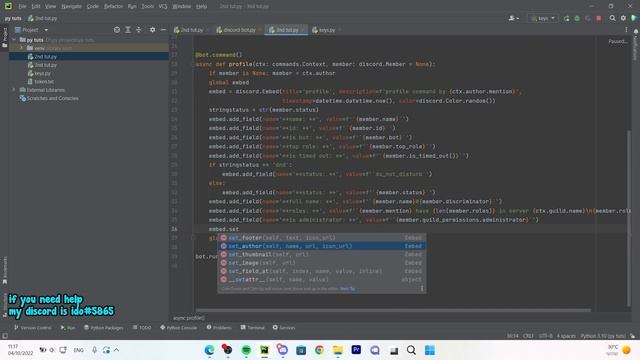Choose set_thumbnail completion suggestion
The height and width of the screenshot is (360, 640).
click(x=322, y=254)
